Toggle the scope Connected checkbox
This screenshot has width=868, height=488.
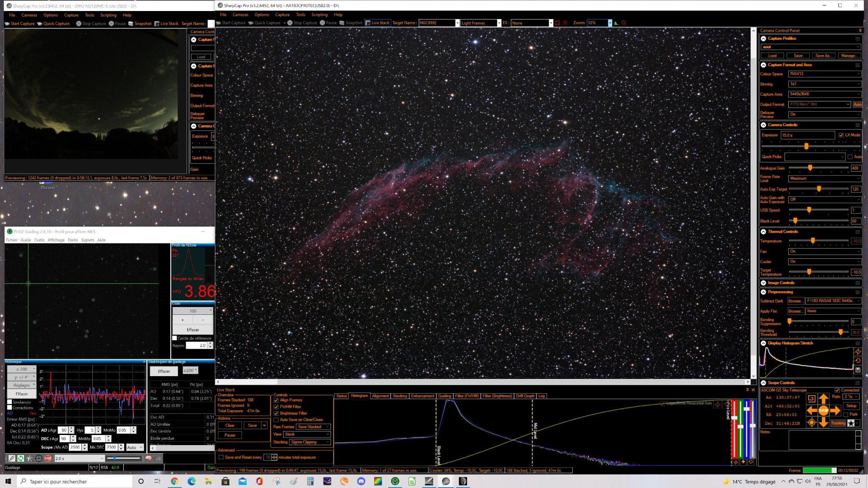(837, 390)
